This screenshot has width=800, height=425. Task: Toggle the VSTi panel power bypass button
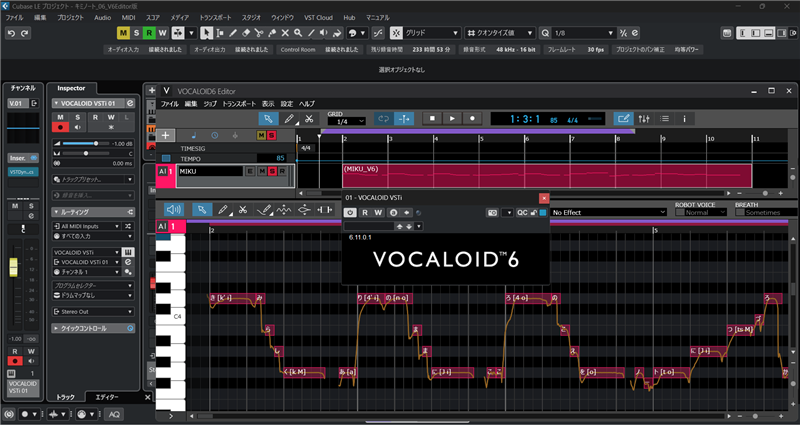click(350, 213)
